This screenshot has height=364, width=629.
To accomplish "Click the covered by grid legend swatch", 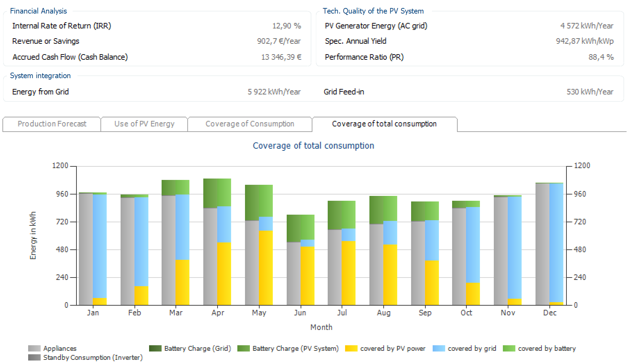I will click(439, 348).
